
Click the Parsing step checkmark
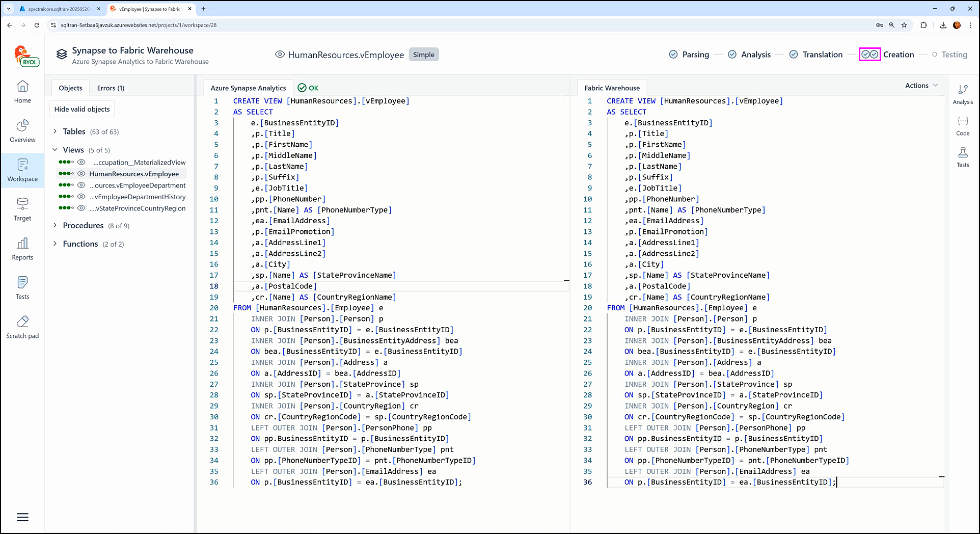pos(673,55)
